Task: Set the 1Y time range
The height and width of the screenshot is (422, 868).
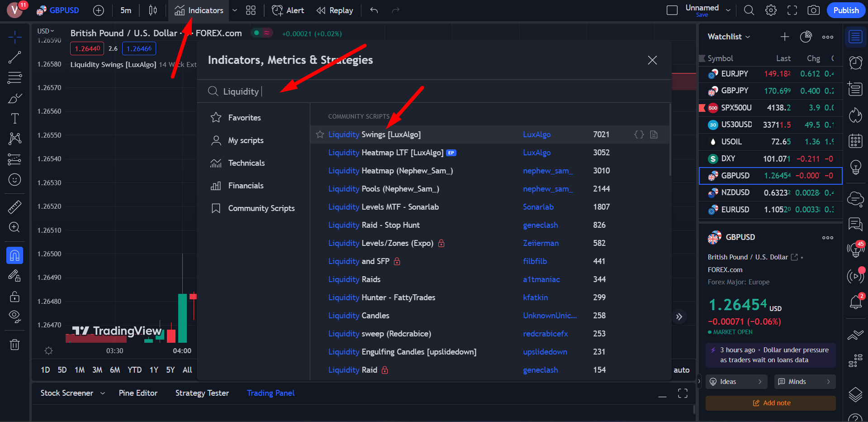Action: pos(154,370)
